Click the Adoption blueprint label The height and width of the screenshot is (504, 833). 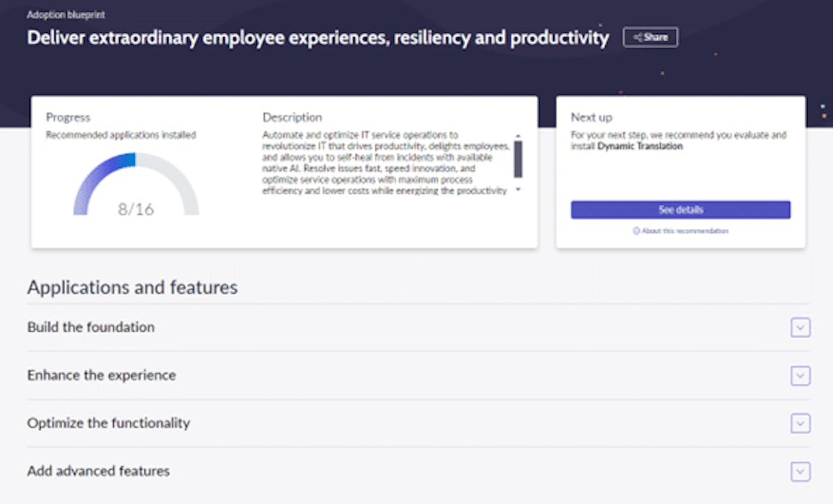pyautogui.click(x=65, y=14)
